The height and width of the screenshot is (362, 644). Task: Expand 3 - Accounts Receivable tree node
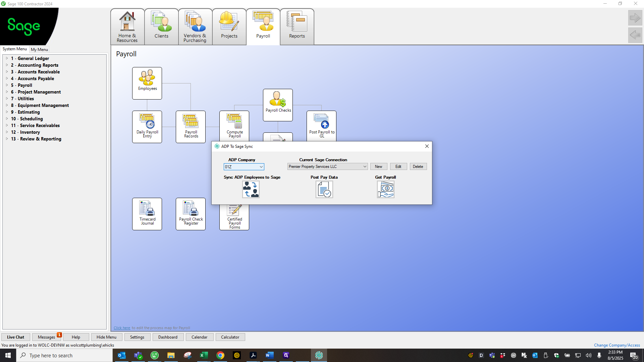[x=7, y=72]
